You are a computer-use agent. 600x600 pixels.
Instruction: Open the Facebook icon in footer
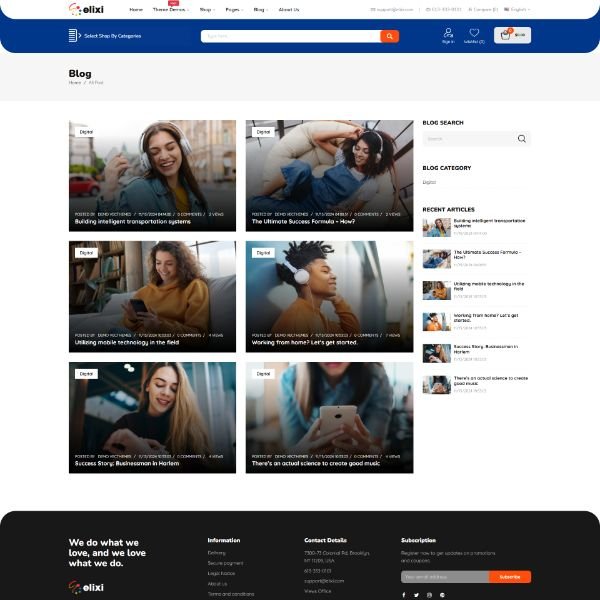tap(404, 595)
